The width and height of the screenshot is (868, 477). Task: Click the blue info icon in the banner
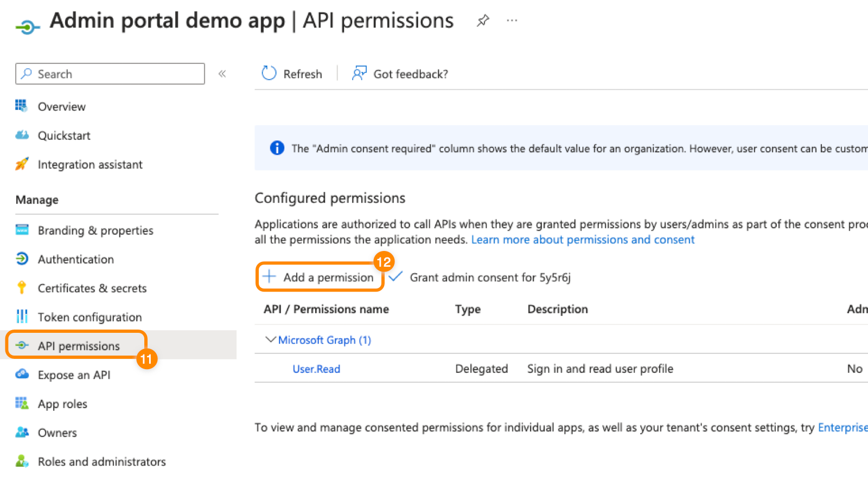click(277, 148)
